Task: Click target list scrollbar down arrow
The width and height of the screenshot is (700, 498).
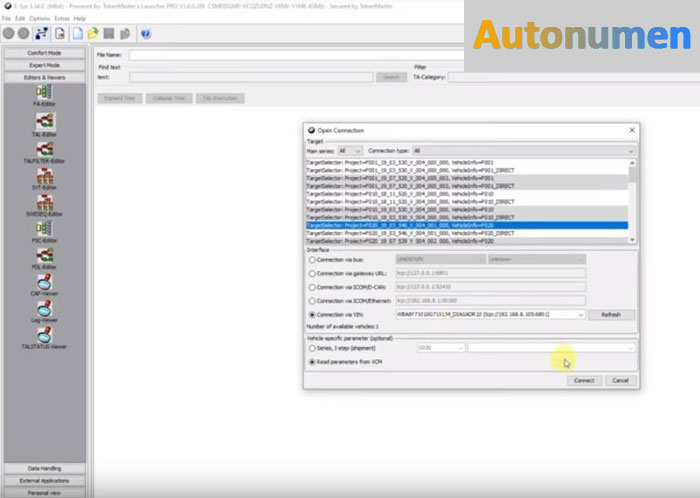Action: coord(632,240)
